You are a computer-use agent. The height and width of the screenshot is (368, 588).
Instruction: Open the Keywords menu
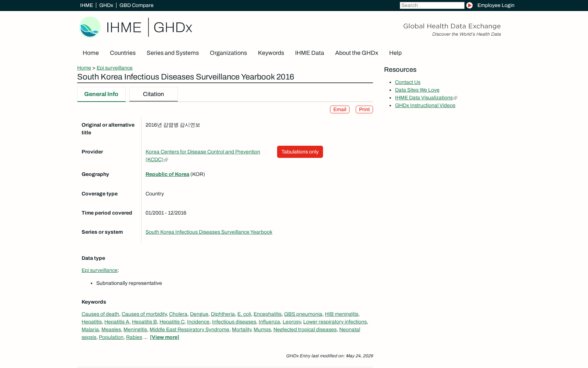tap(271, 53)
